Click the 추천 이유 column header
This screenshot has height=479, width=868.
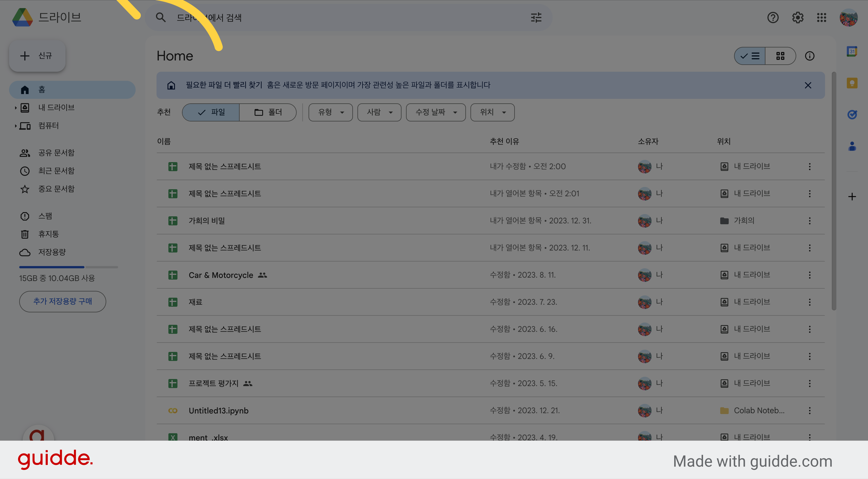tap(504, 141)
